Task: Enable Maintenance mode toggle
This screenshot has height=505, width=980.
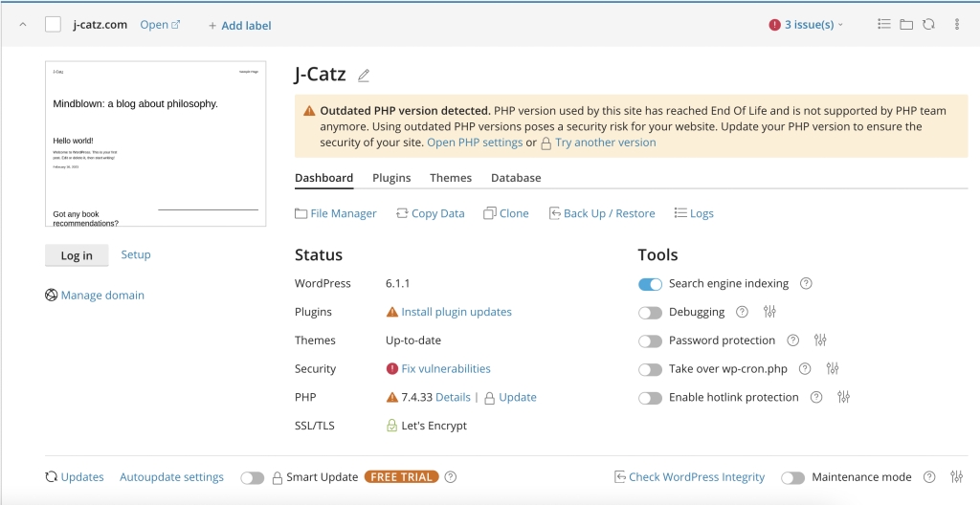Action: pos(793,478)
